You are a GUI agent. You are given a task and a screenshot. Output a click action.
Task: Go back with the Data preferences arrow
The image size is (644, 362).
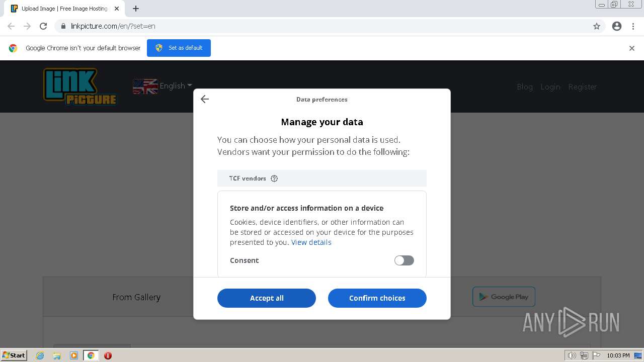[204, 99]
